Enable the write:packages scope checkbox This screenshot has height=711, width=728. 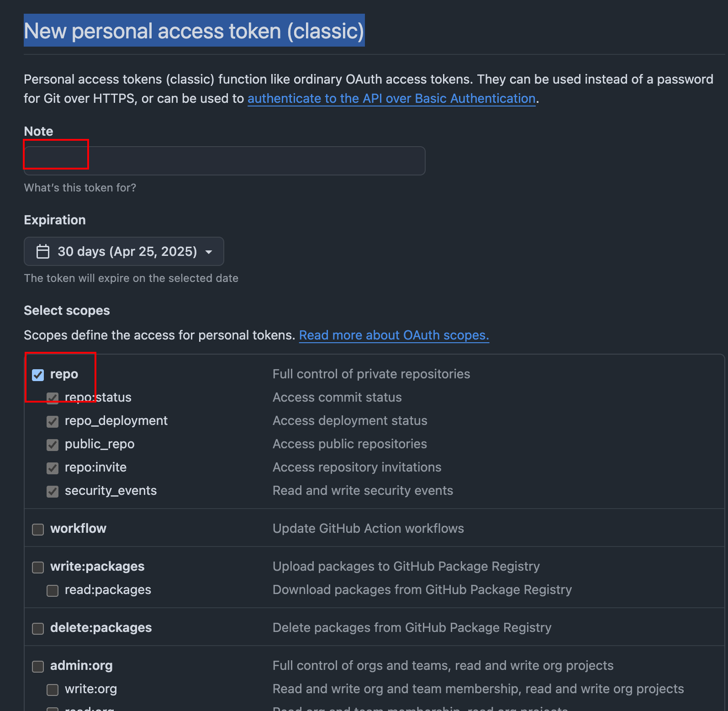point(38,567)
